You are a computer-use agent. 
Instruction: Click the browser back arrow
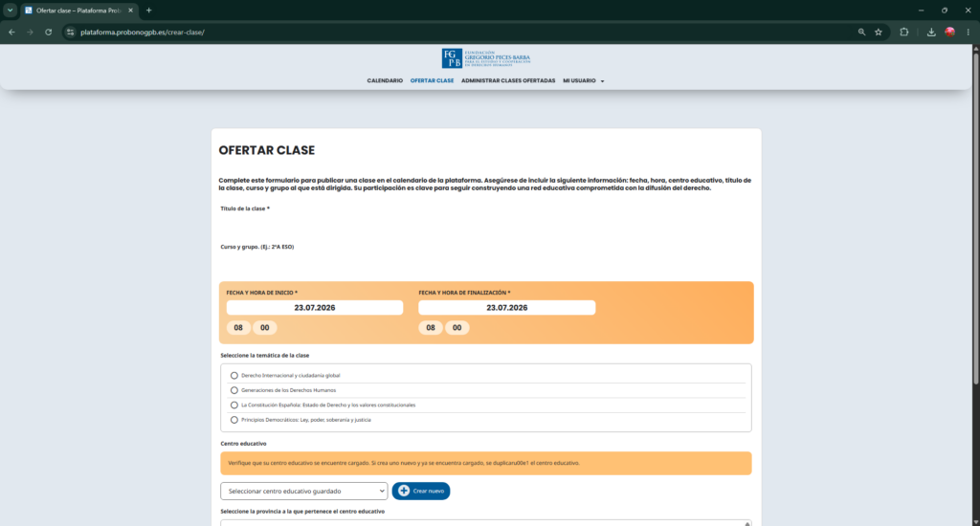pos(11,32)
